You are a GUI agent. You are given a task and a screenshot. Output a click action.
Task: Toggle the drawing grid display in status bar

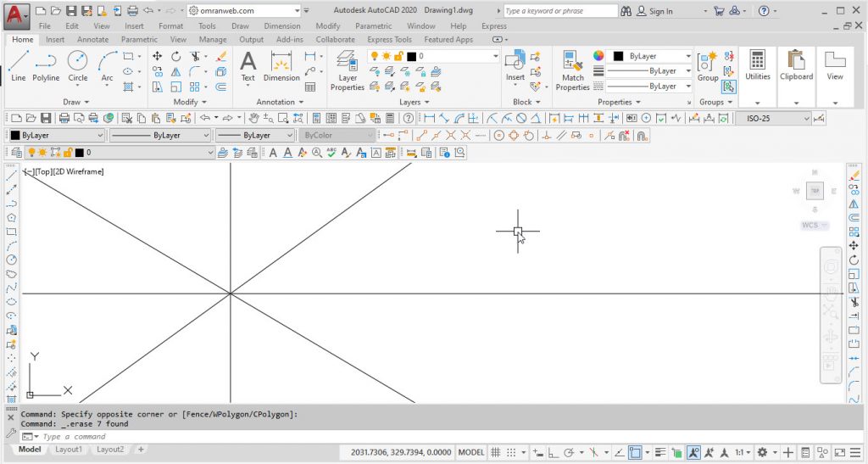point(496,452)
